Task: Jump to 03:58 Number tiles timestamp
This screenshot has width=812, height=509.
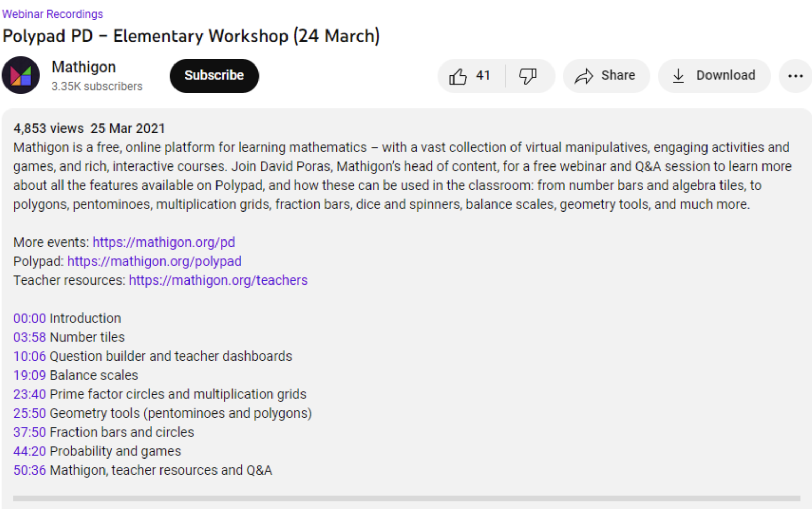Action: (29, 337)
